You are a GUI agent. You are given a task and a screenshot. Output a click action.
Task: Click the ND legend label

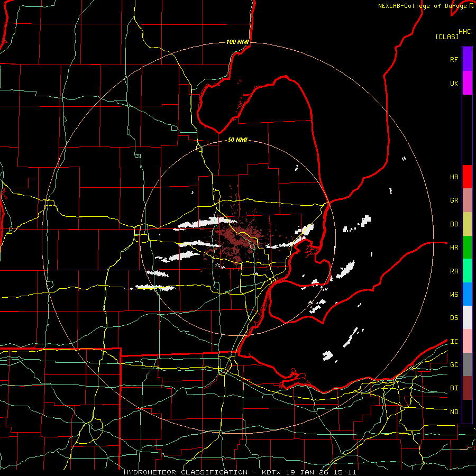pyautogui.click(x=454, y=412)
